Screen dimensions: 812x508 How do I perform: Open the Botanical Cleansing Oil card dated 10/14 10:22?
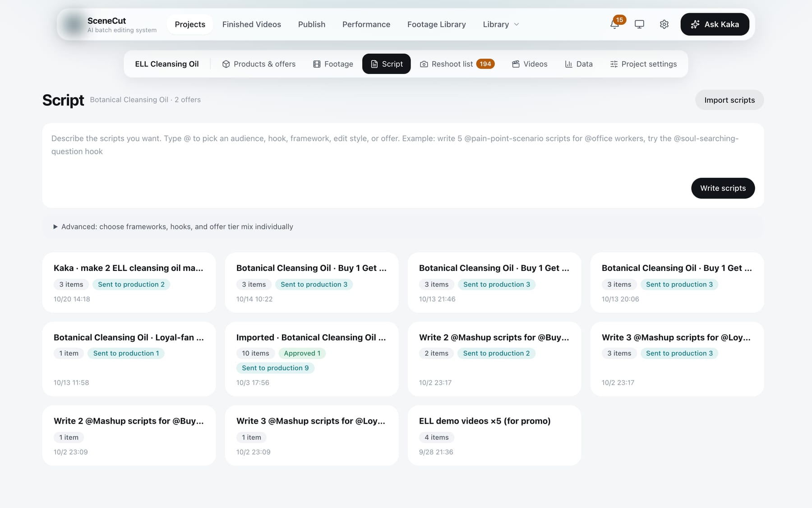312,283
